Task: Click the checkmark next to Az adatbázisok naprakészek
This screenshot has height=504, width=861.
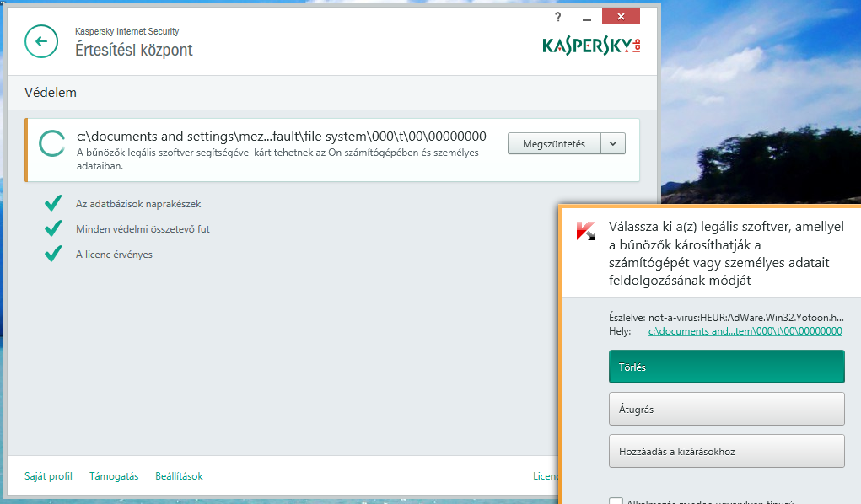Action: [53, 203]
